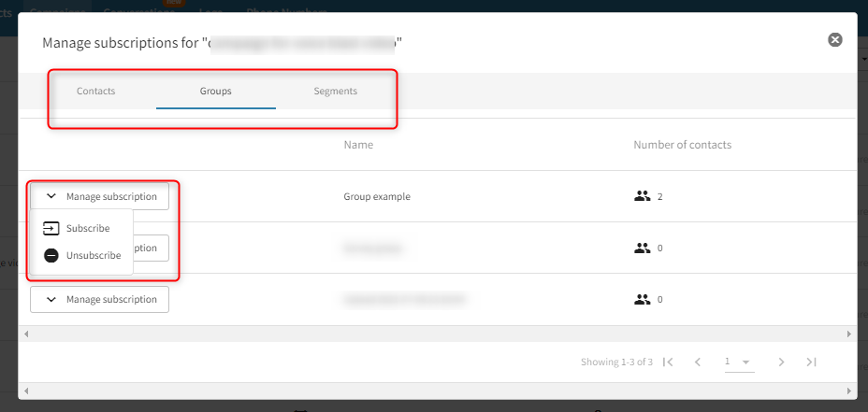The image size is (868, 412).
Task: Go to the previous page
Action: [697, 362]
